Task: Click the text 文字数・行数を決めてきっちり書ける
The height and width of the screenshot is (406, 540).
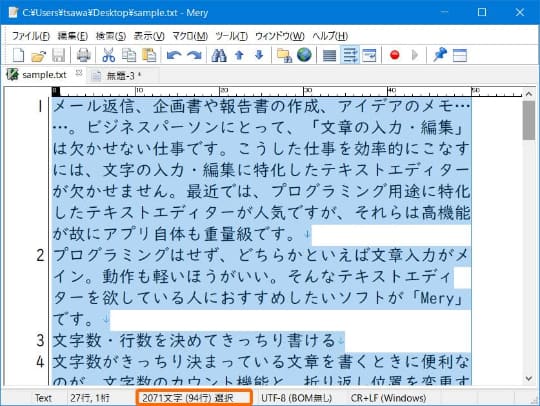Action: pyautogui.click(x=194, y=340)
